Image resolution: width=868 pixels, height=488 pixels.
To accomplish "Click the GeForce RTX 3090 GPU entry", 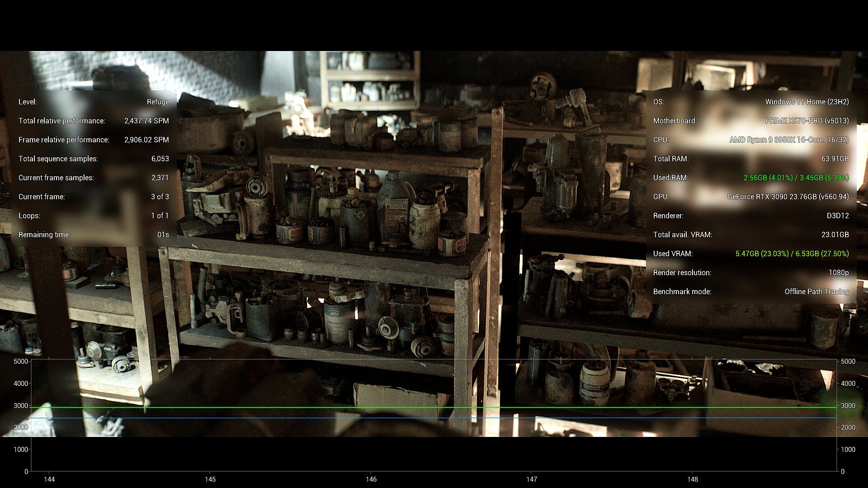I will [788, 197].
